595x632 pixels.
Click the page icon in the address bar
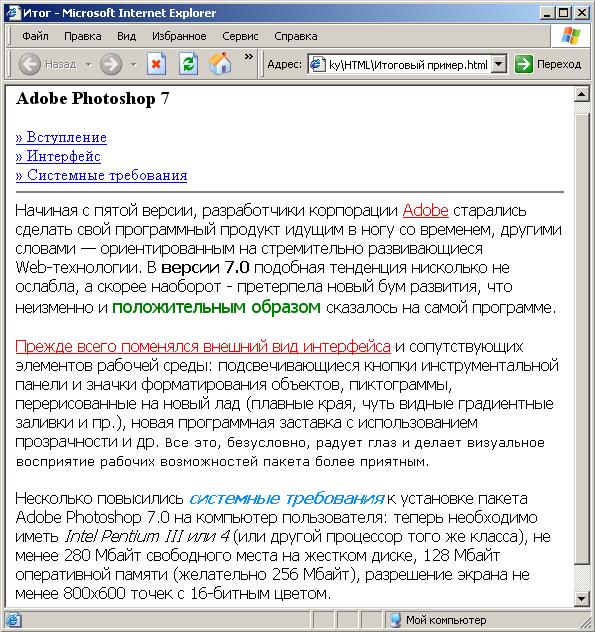[318, 64]
